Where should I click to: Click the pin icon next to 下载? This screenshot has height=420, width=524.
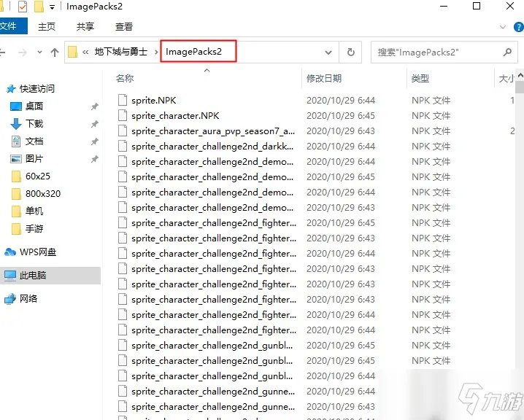point(95,124)
